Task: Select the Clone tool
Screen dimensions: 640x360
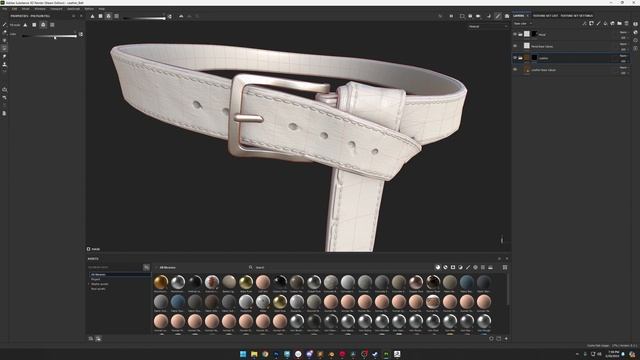Action: (4, 64)
